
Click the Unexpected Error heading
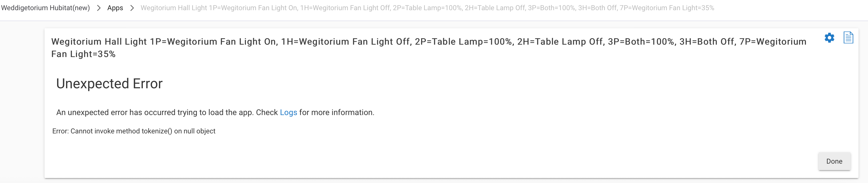pos(109,83)
